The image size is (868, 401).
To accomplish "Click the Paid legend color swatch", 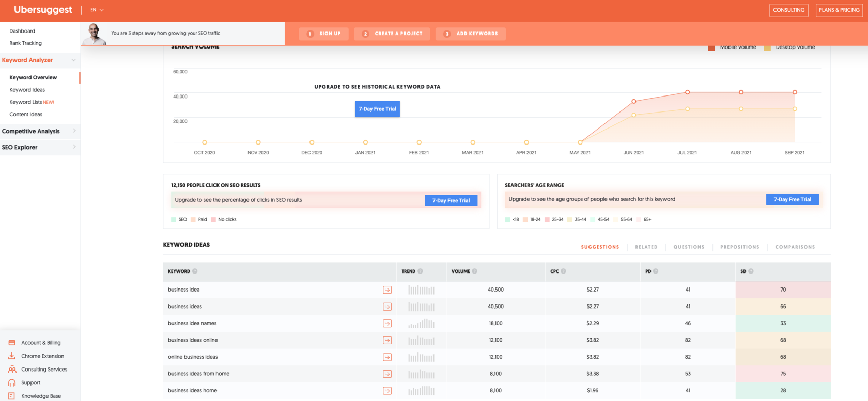I will pos(193,220).
